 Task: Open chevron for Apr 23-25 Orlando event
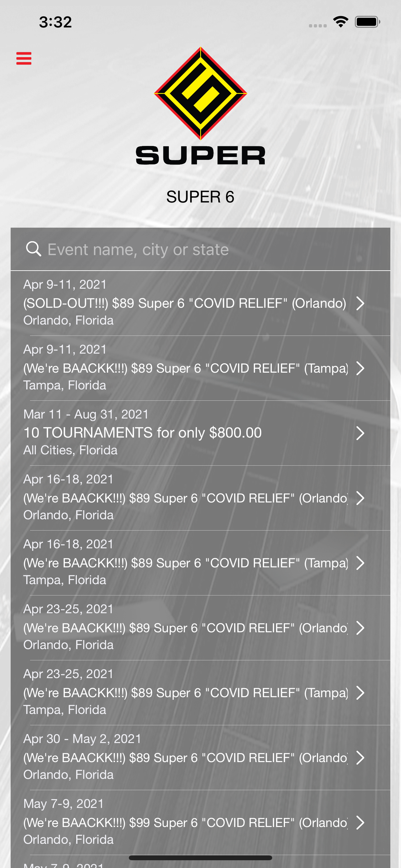(x=360, y=628)
